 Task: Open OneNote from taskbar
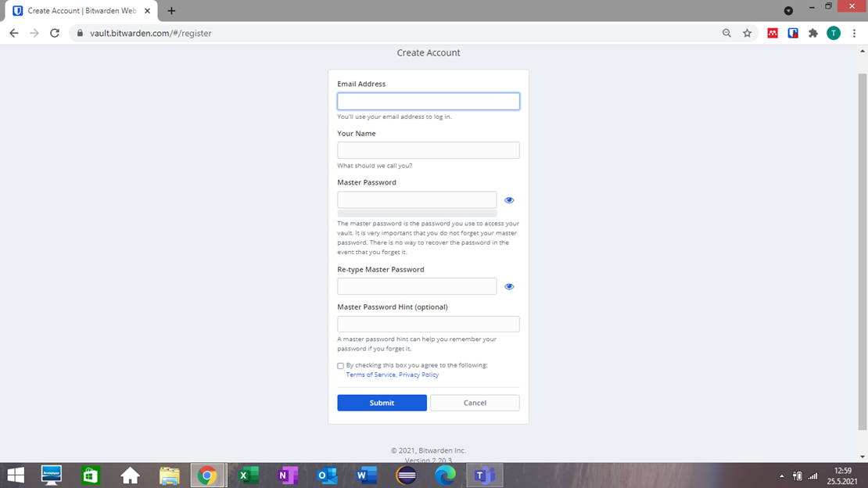288,475
